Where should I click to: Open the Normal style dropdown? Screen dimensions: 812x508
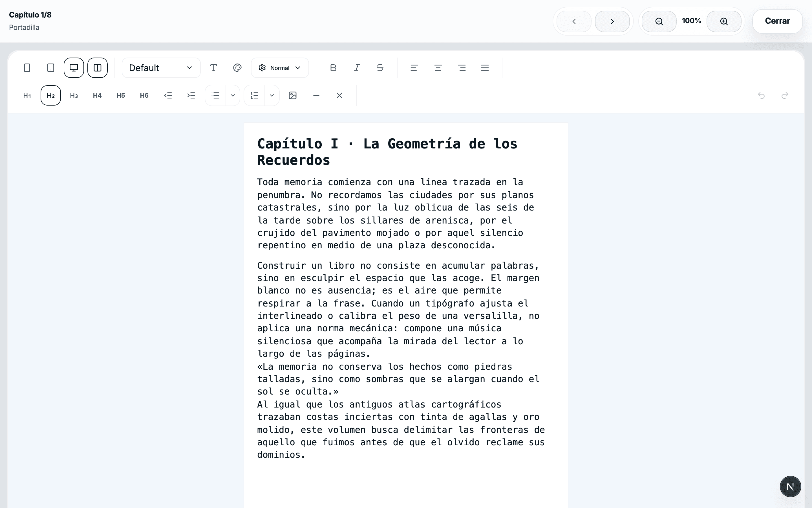coord(280,68)
